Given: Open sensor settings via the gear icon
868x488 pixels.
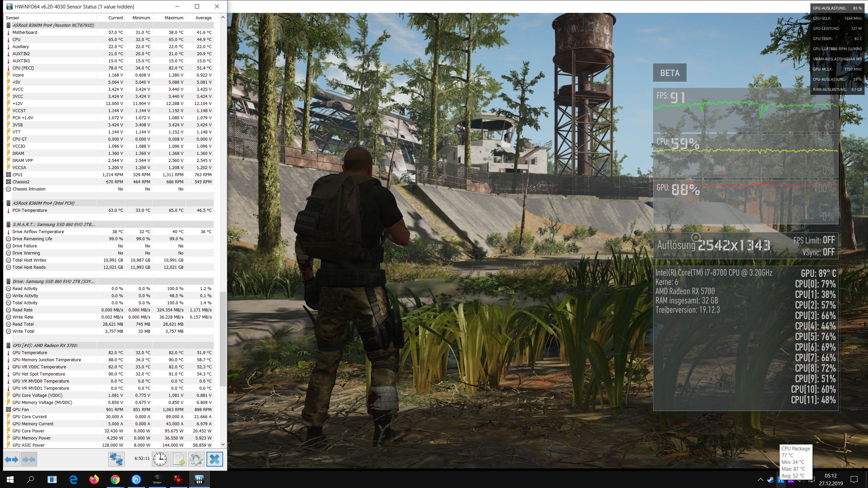Looking at the screenshot, I should pyautogui.click(x=196, y=460).
